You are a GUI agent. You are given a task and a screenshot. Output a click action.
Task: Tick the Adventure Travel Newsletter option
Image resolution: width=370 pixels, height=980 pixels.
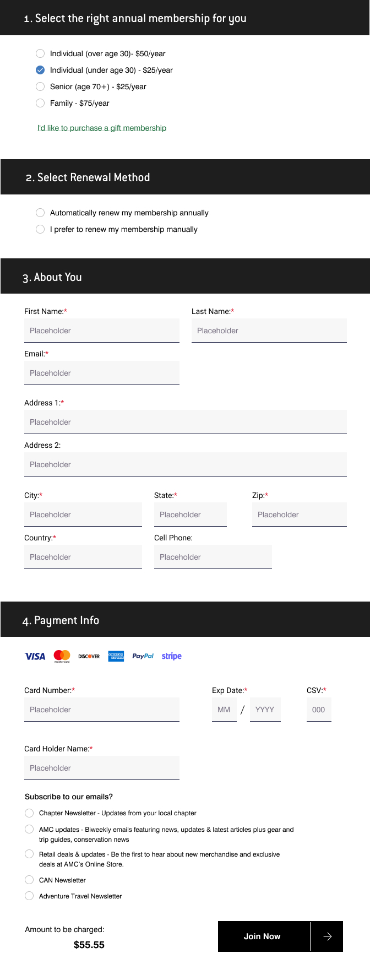[x=29, y=896]
